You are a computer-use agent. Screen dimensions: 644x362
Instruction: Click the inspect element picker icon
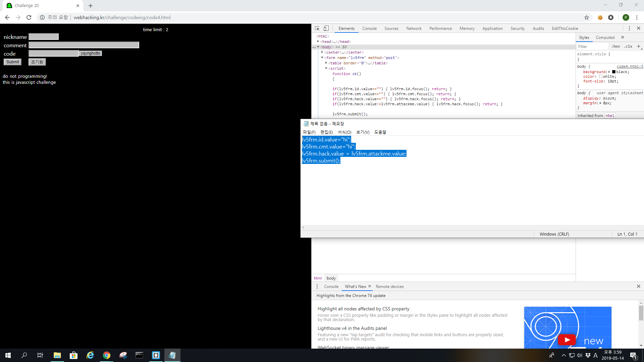point(317,28)
